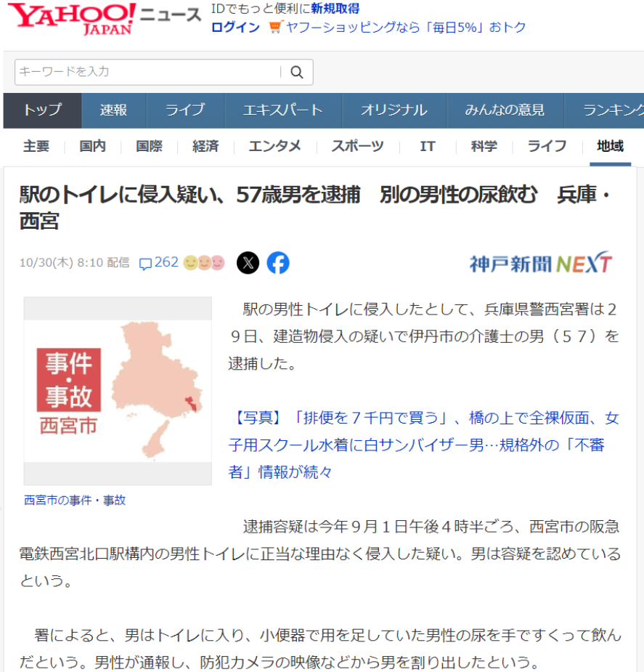Open the 西宮市の事件・事故 link
644x672 pixels.
pyautogui.click(x=75, y=500)
